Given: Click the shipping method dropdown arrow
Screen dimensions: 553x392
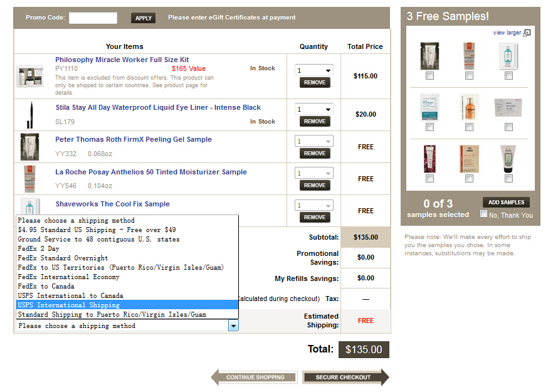Looking at the screenshot, I should pyautogui.click(x=233, y=326).
